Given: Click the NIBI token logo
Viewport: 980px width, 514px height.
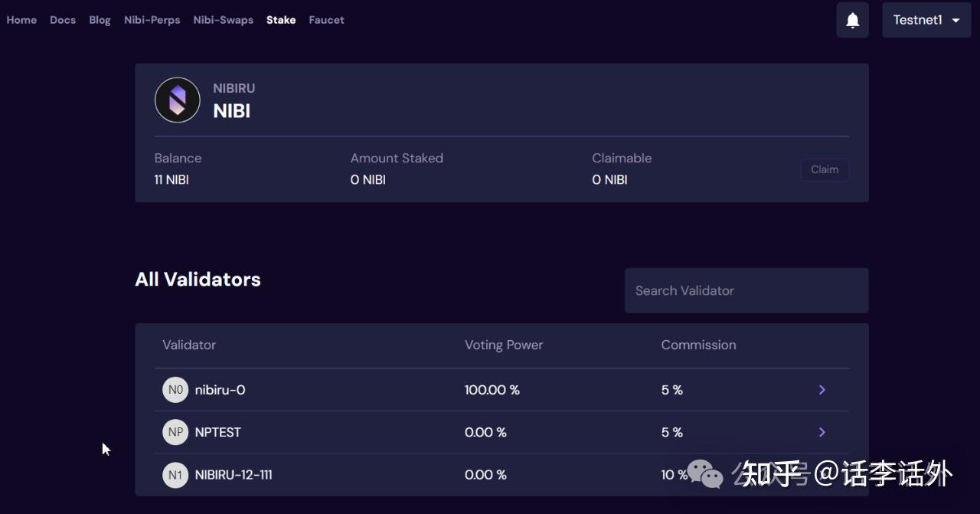Looking at the screenshot, I should (x=177, y=100).
